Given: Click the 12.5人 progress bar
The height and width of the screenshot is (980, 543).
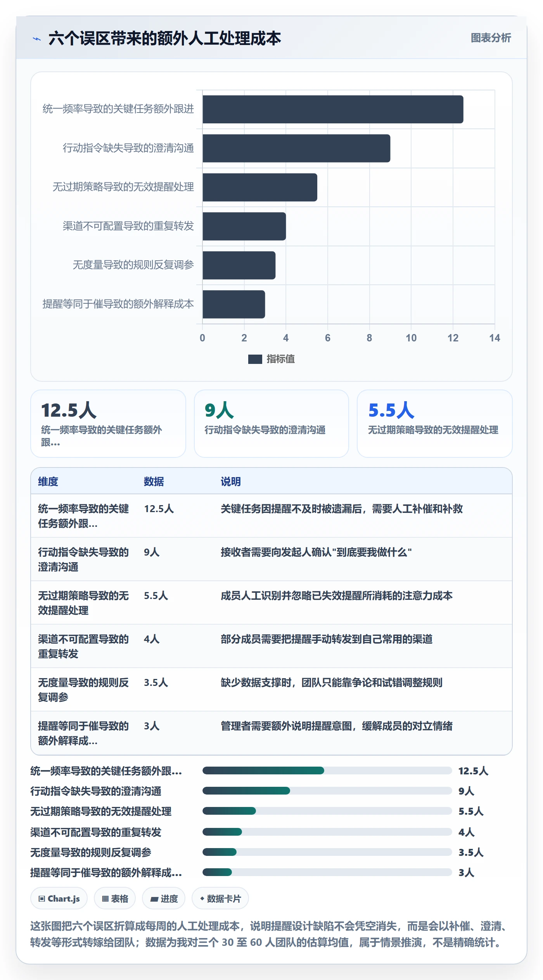Looking at the screenshot, I should [x=327, y=770].
